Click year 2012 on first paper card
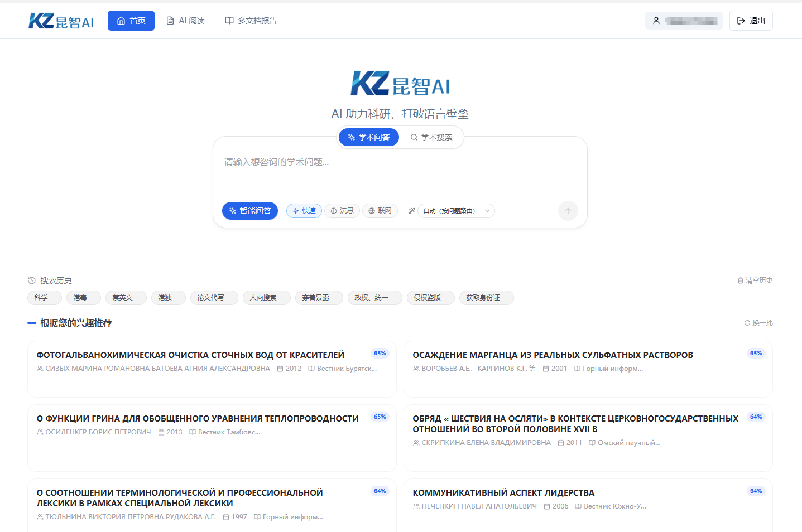The height and width of the screenshot is (532, 802). [x=294, y=369]
